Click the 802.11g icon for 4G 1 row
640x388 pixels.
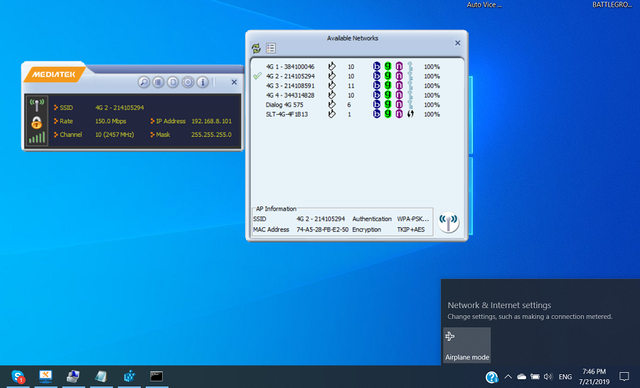coord(388,67)
